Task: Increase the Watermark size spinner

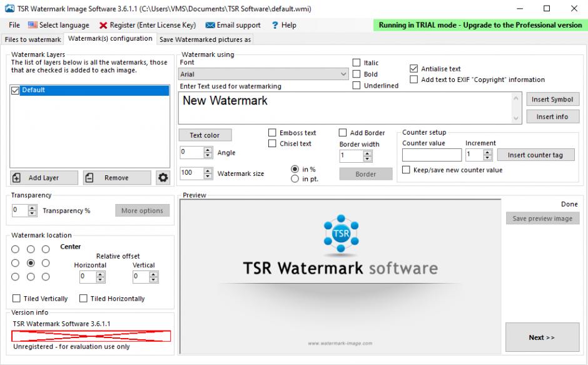Action: pos(208,171)
